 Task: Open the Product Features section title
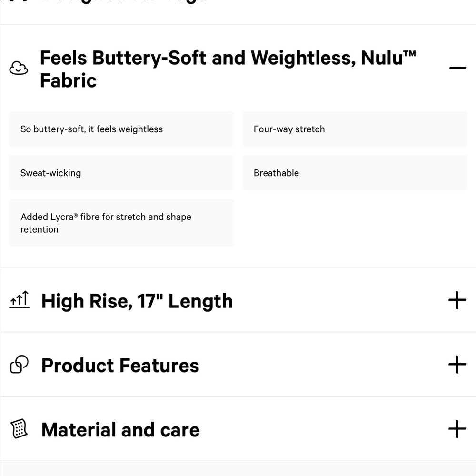pos(120,365)
